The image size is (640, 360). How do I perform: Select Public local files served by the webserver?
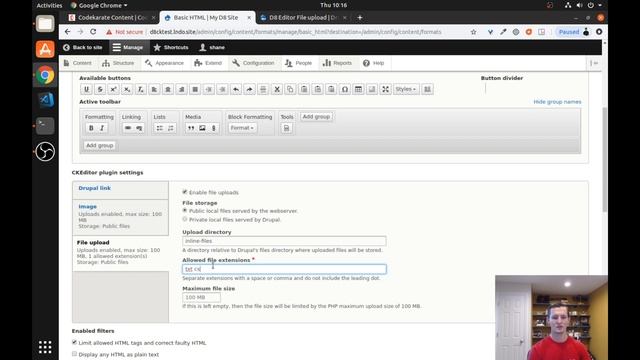point(185,211)
